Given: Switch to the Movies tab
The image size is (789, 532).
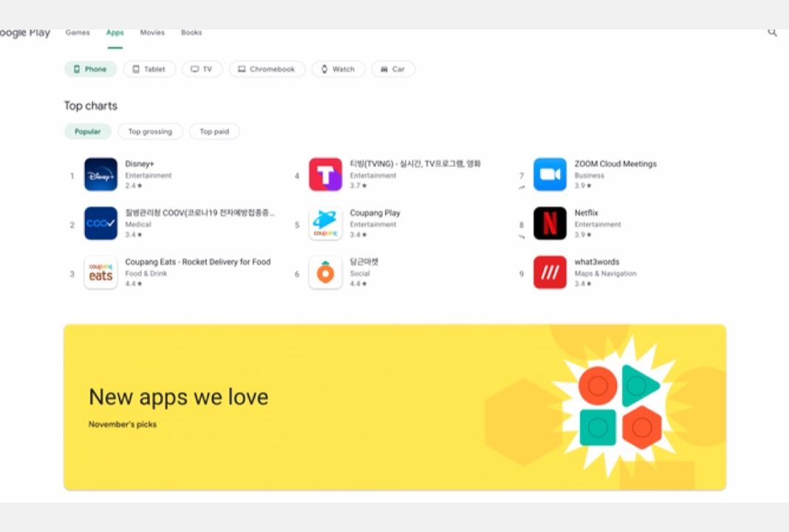Looking at the screenshot, I should click(152, 33).
